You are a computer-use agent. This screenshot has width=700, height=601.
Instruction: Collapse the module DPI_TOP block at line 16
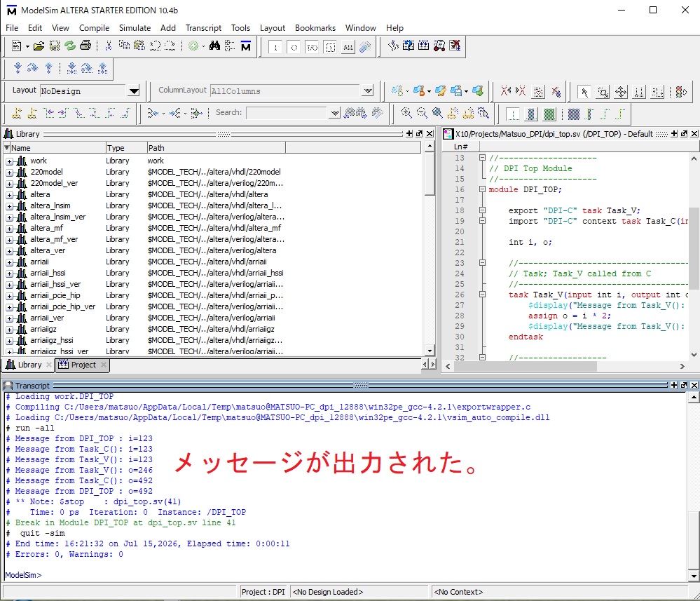482,189
